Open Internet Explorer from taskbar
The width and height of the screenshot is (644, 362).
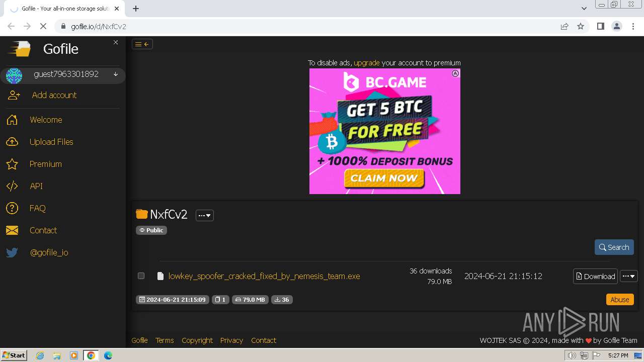40,355
